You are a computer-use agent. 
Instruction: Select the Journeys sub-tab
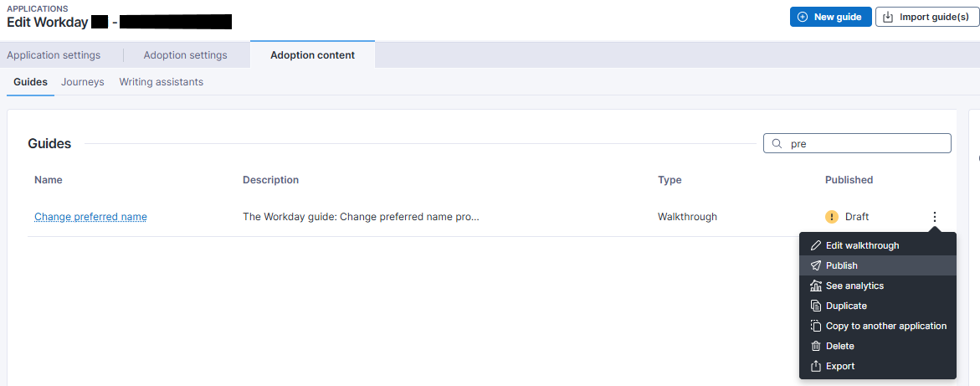click(x=83, y=82)
